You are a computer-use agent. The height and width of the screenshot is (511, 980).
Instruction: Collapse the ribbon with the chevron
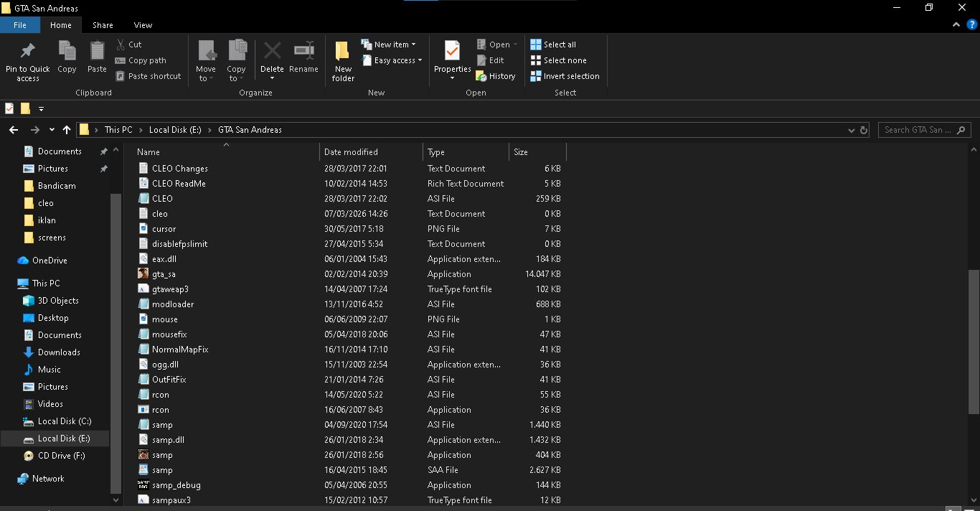click(x=956, y=24)
